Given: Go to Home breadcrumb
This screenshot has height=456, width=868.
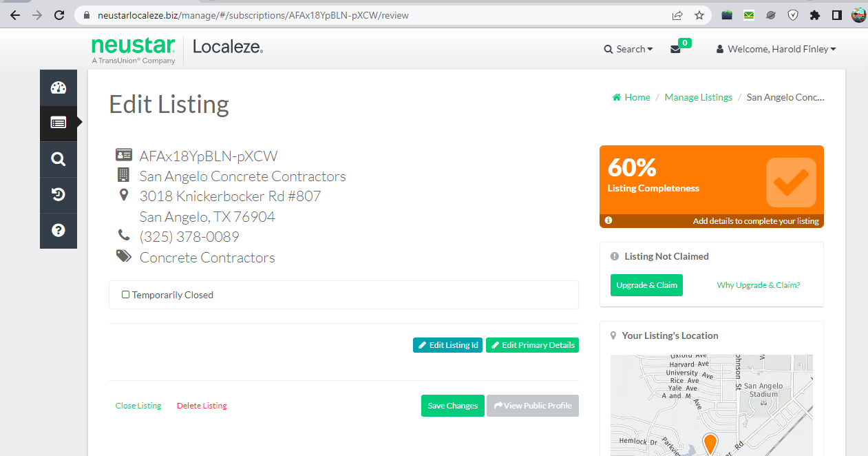Looking at the screenshot, I should tap(631, 97).
